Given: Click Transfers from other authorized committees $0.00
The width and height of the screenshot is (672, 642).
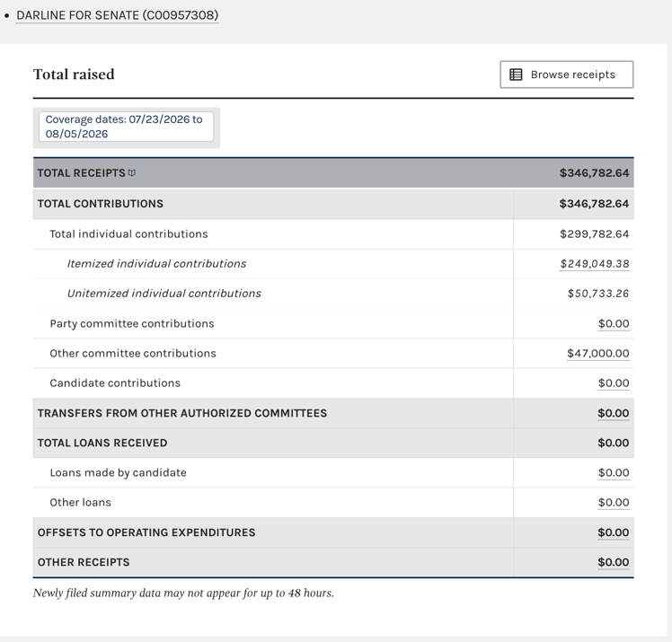Looking at the screenshot, I should pos(614,413).
